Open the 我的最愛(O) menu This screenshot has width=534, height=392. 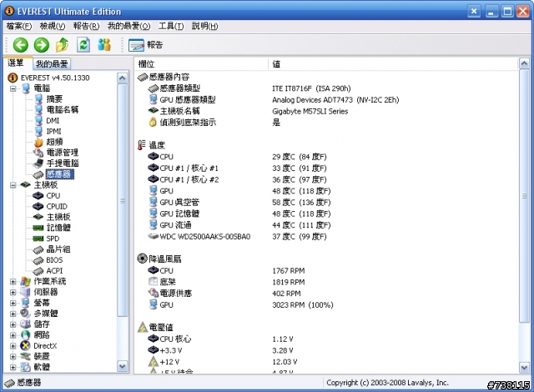(128, 26)
